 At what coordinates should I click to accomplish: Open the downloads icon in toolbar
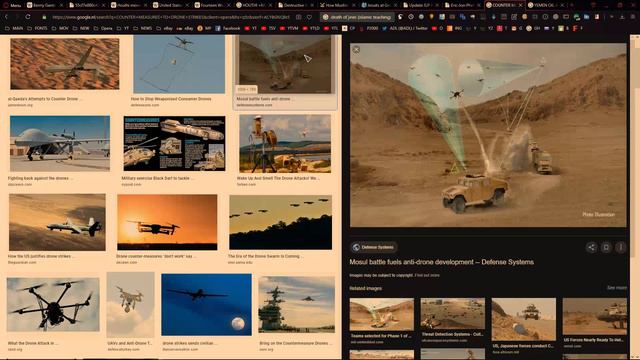point(622,17)
